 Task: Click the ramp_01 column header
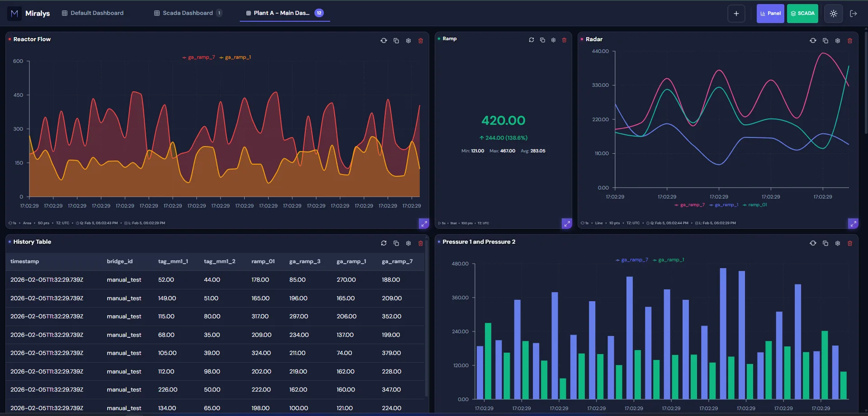point(263,261)
